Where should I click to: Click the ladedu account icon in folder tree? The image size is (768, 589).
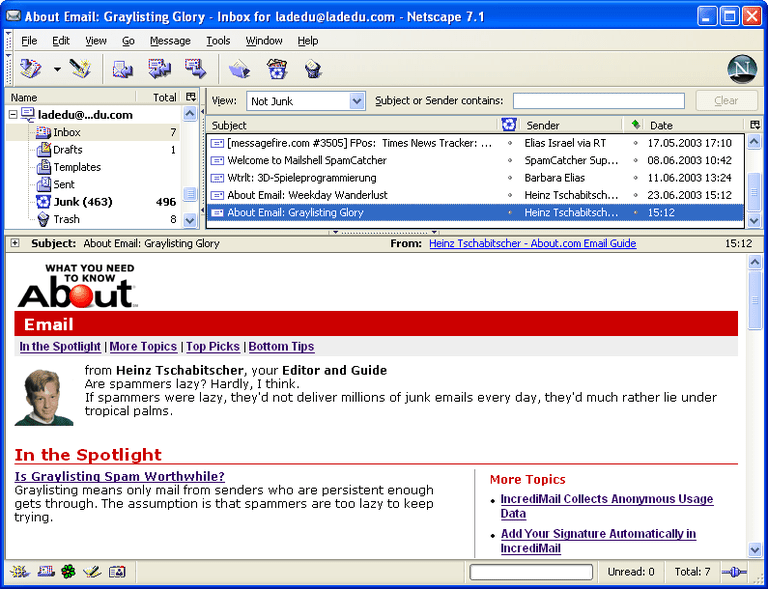click(27, 115)
